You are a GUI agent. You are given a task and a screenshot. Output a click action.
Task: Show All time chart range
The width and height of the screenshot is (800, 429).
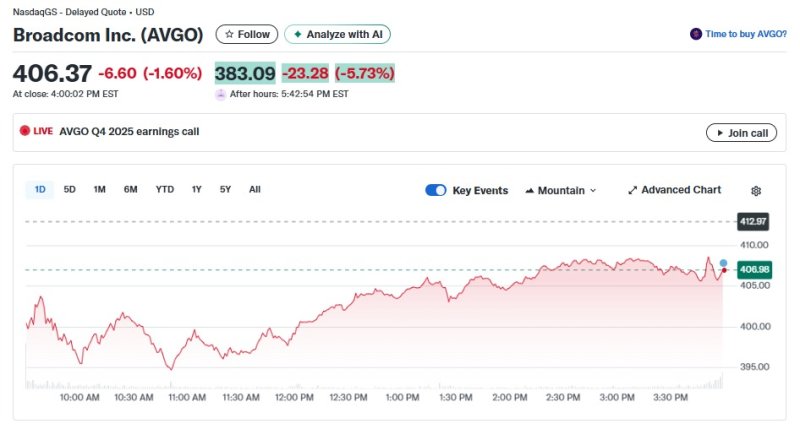255,189
